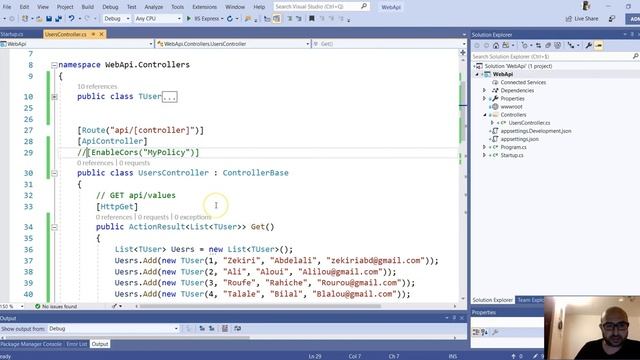
Task: Select the wwwroot folder
Action: click(x=511, y=107)
